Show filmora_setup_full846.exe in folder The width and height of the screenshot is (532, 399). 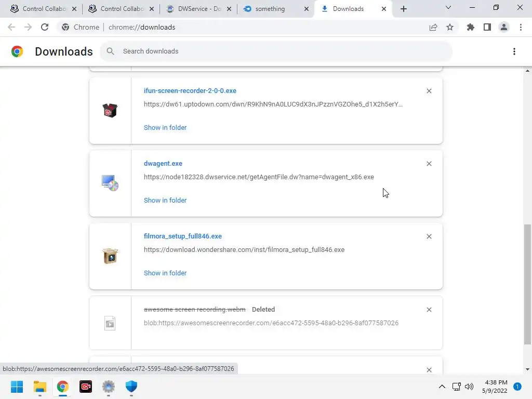point(165,273)
